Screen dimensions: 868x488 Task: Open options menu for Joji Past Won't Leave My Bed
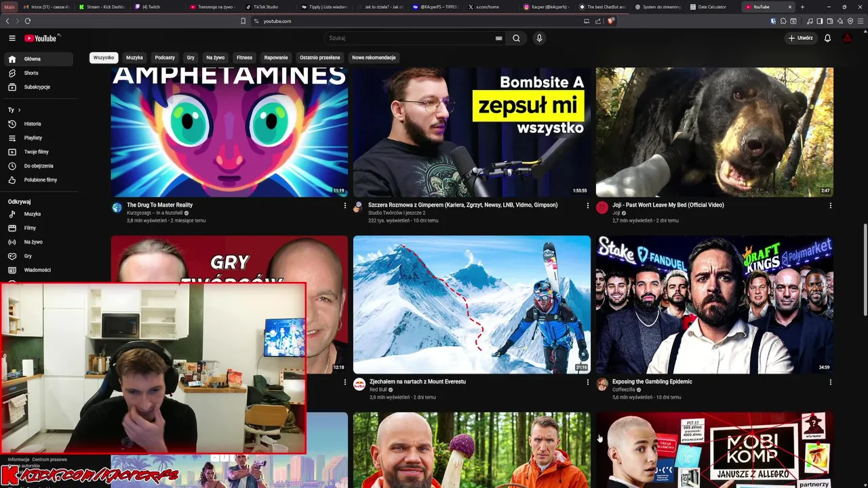[830, 205]
